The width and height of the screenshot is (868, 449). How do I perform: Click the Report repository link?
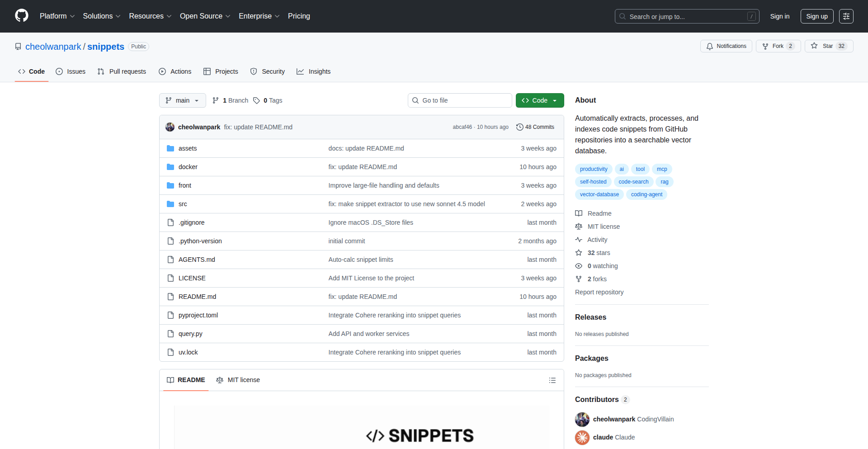pos(599,292)
